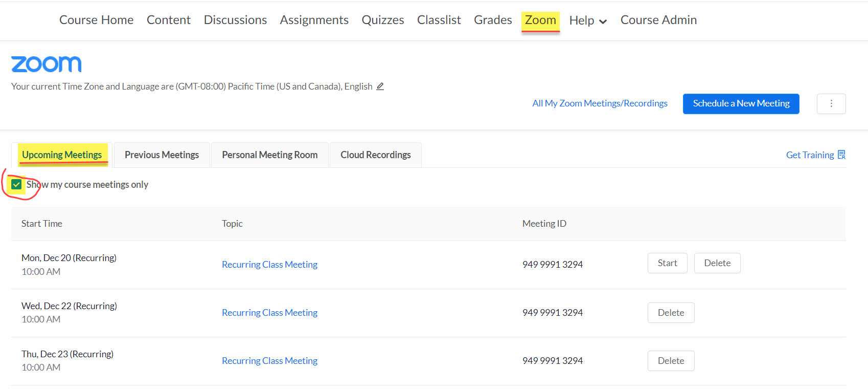Viewport: 868px width, 389px height.
Task: Open the Cloud Recordings tab
Action: tap(376, 155)
